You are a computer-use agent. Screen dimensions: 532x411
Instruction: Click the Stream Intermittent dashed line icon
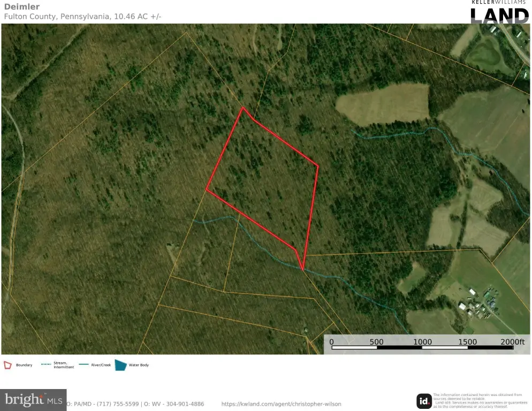point(46,364)
